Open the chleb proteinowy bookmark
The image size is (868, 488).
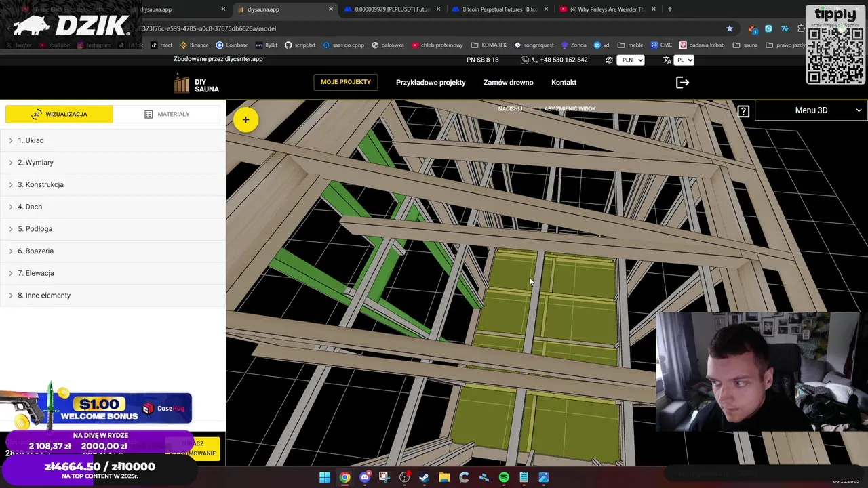point(437,45)
